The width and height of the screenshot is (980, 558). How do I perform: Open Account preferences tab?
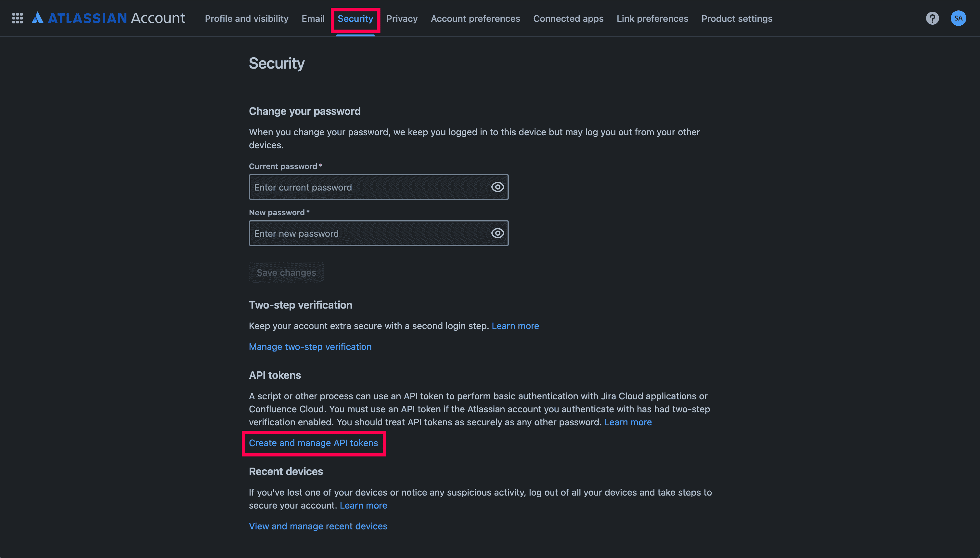point(475,19)
